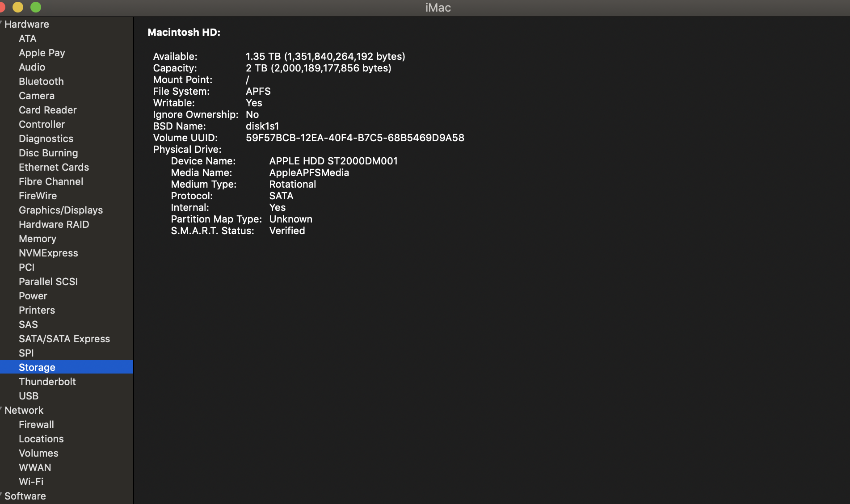The image size is (850, 504).
Task: Select ATA in the sidebar
Action: pyautogui.click(x=28, y=38)
